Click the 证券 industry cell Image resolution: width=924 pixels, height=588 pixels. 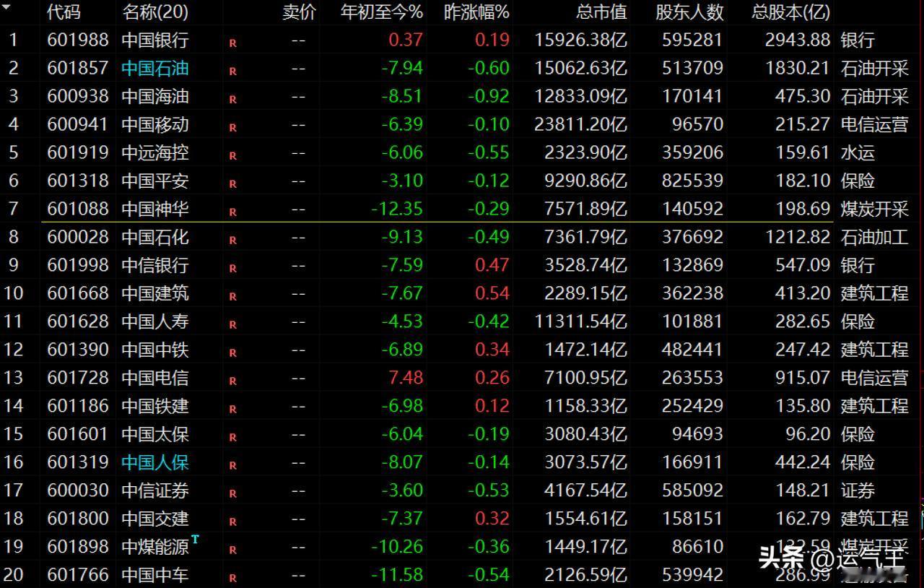858,490
